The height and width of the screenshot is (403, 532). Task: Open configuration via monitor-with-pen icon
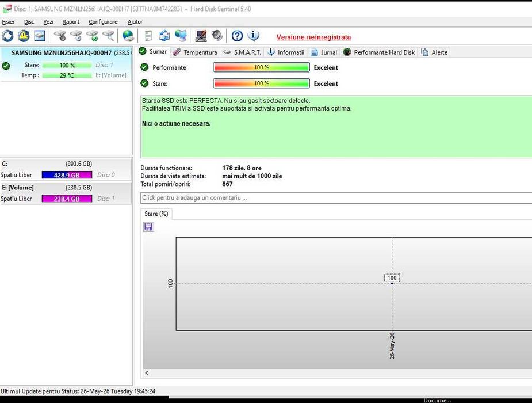(201, 36)
